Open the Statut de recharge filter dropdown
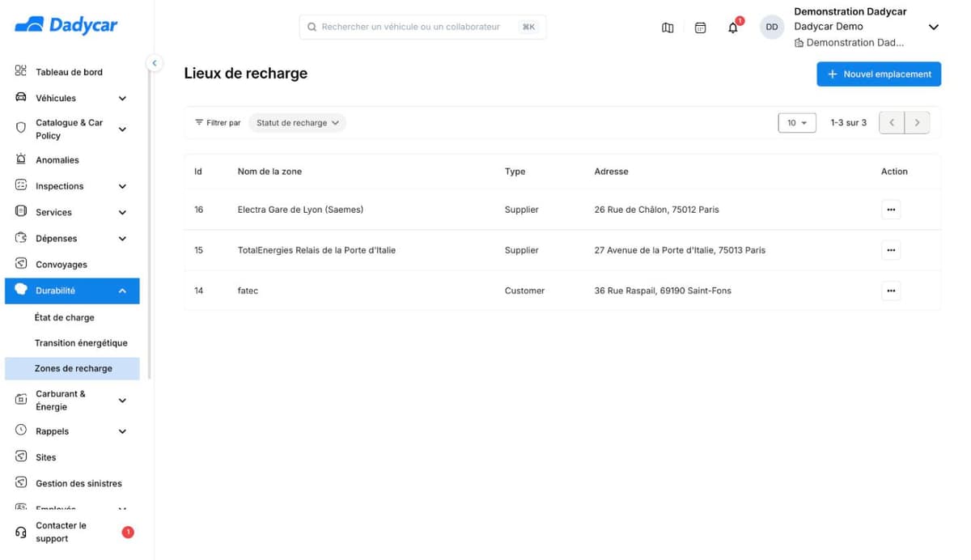 pyautogui.click(x=297, y=123)
